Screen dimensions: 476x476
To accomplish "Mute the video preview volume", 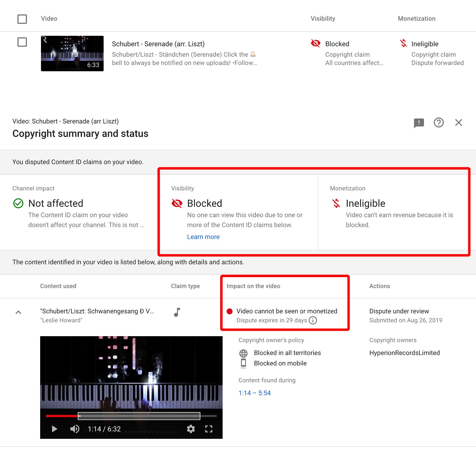I will pyautogui.click(x=75, y=429).
